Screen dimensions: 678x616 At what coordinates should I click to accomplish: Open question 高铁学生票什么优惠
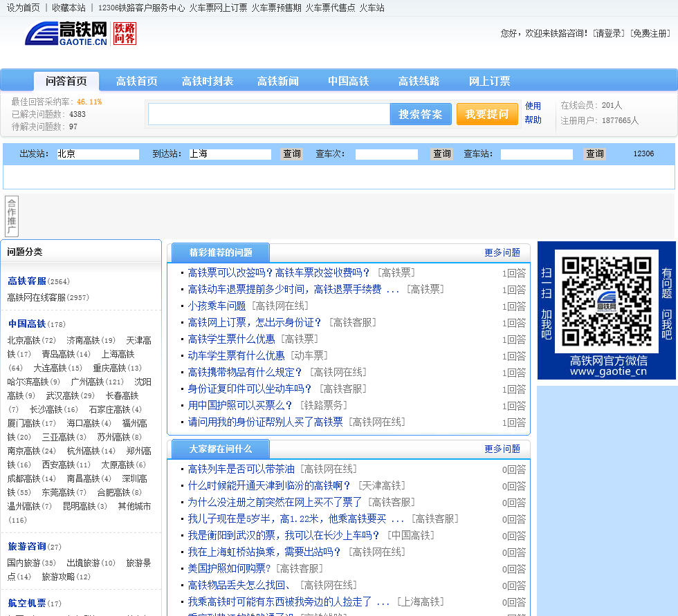coord(232,339)
